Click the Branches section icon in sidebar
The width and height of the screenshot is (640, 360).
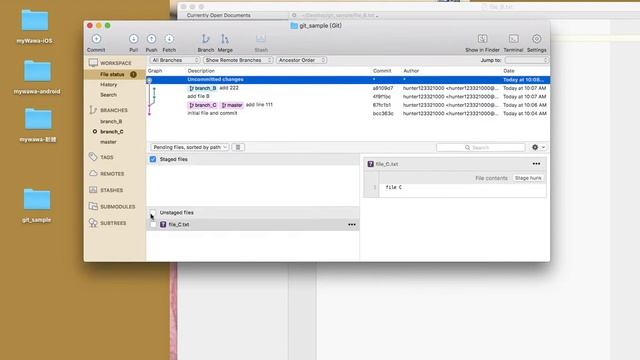coord(93,110)
